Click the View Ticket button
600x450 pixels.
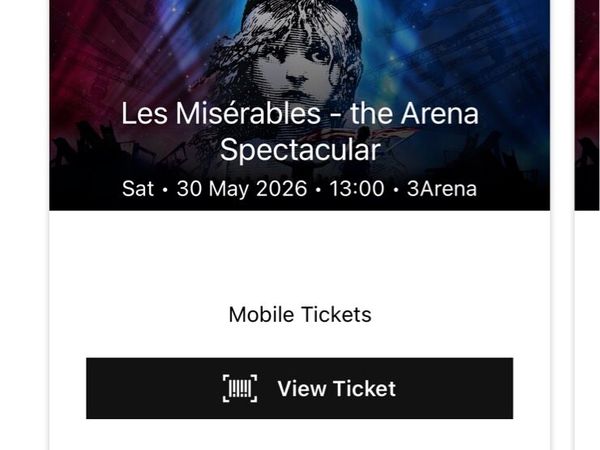click(x=299, y=388)
